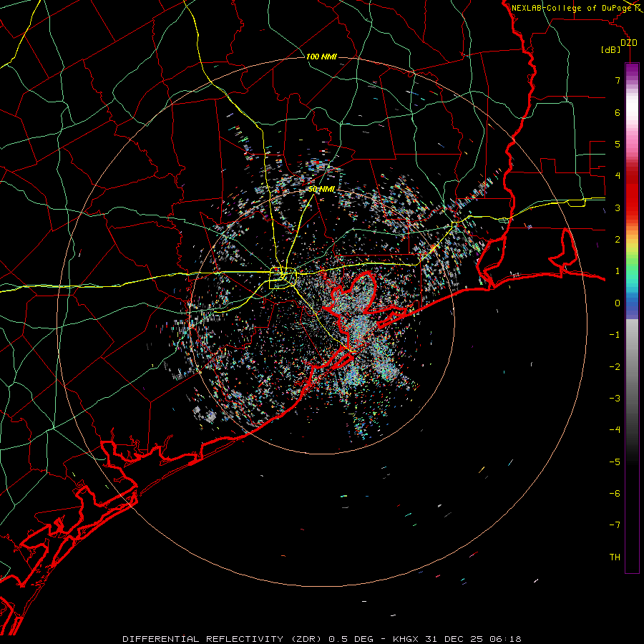This screenshot has height=644, width=644.
Task: Click the legend value -6
Action: pos(615,494)
